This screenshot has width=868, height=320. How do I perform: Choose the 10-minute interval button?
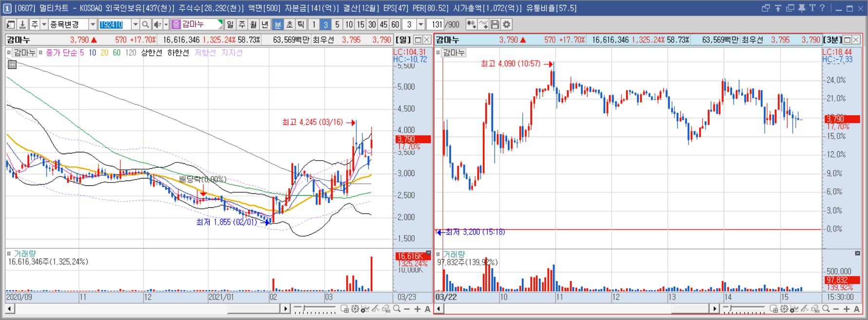349,24
